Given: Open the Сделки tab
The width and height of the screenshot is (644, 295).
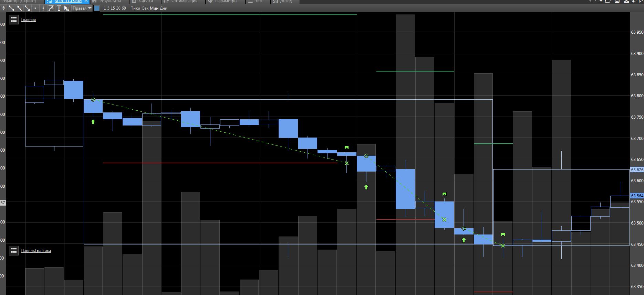Looking at the screenshot, I should pos(146,1).
